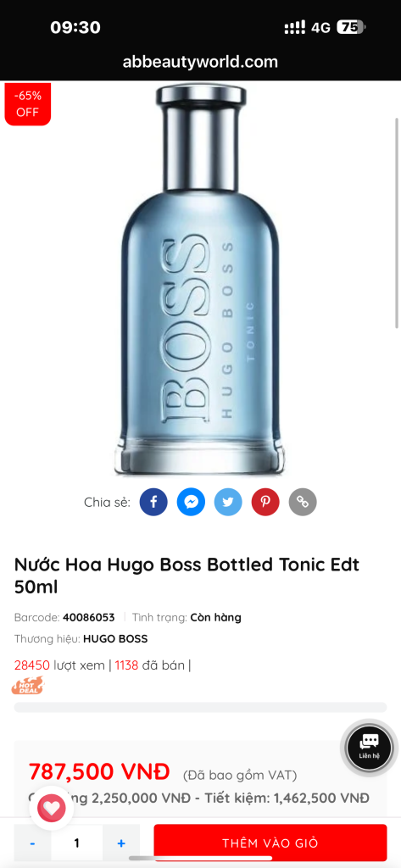The width and height of the screenshot is (401, 868).
Task: Tap the heart wishlist icon
Action: click(52, 809)
